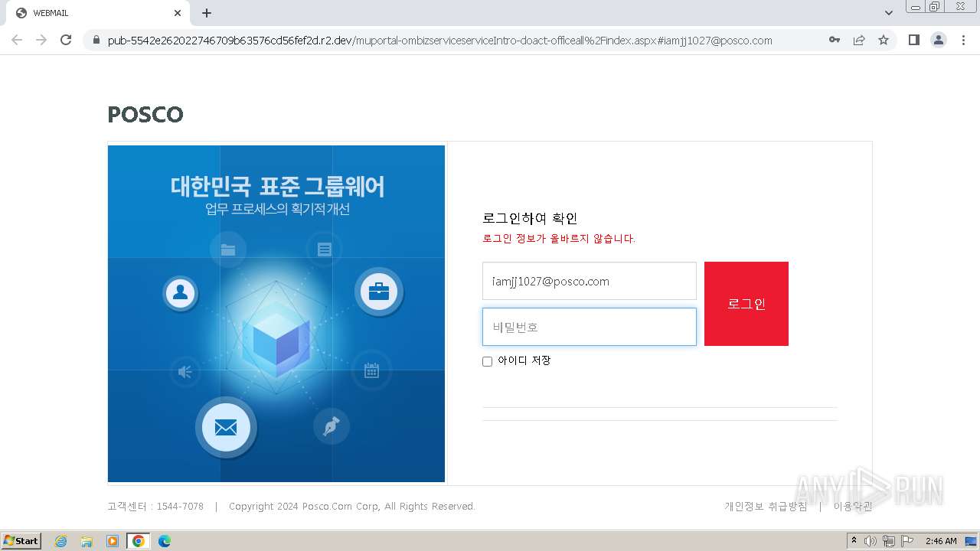Viewport: 980px width, 551px height.
Task: Open the media player taskbar icon
Action: [113, 541]
